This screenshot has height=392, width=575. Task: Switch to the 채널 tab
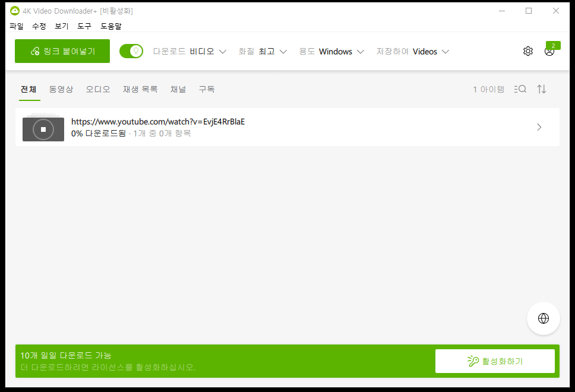click(178, 89)
